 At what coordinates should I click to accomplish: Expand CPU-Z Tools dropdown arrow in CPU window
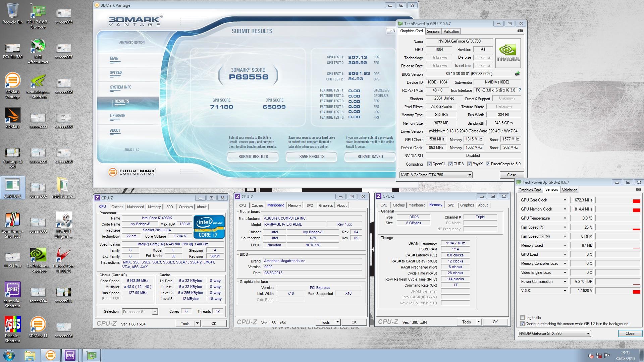coord(197,323)
